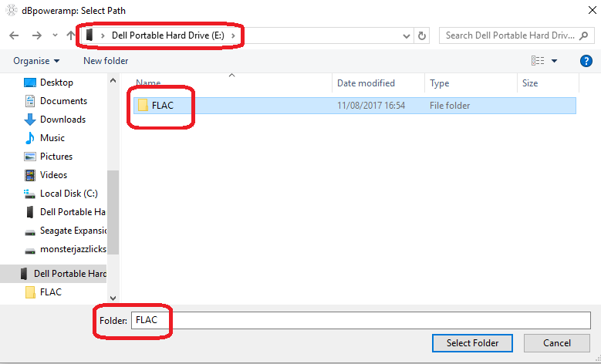Select the Music library icon in sidebar

[x=30, y=138]
